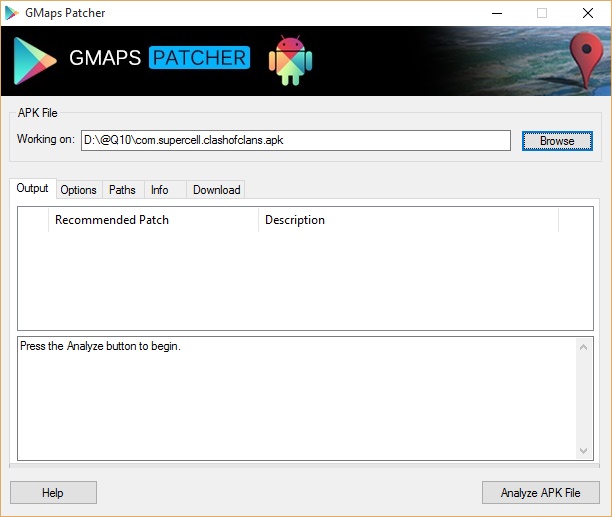The width and height of the screenshot is (612, 517).
Task: Click the log scrollbar down arrow
Action: tap(584, 451)
